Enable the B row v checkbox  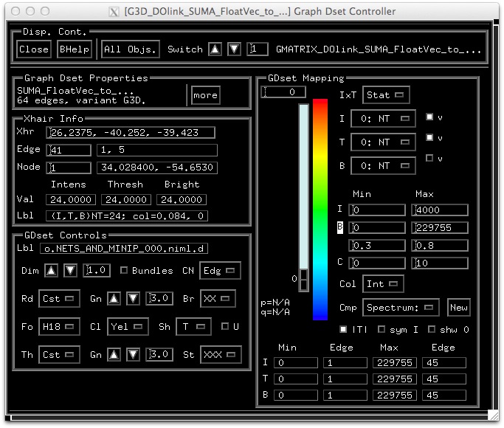429,158
